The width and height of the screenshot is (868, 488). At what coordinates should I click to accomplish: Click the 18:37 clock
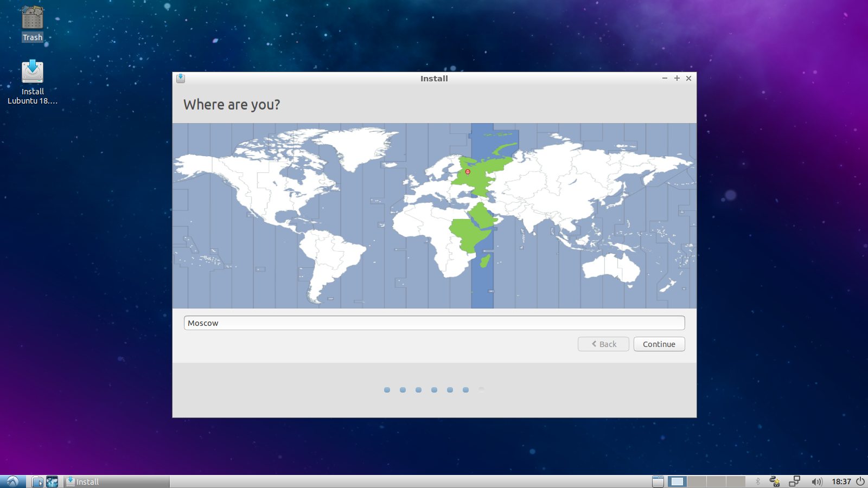pos(841,481)
